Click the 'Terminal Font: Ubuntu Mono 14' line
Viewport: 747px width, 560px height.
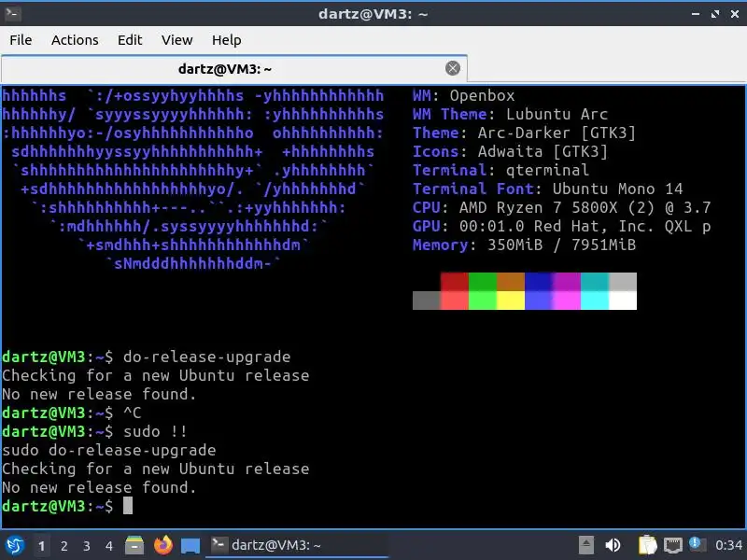click(548, 189)
